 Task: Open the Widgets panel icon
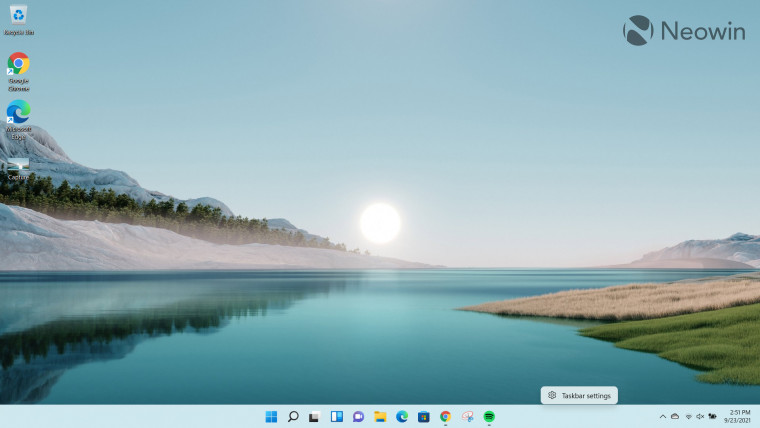tap(336, 416)
